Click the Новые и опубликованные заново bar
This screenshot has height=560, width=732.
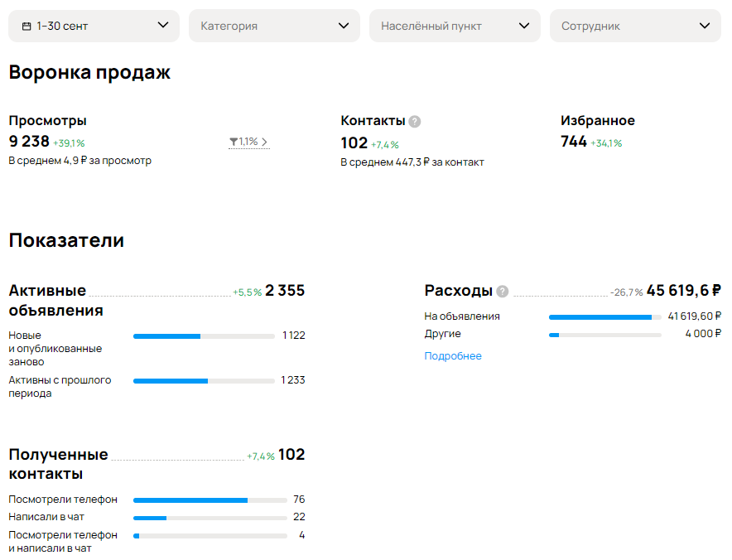coord(204,336)
